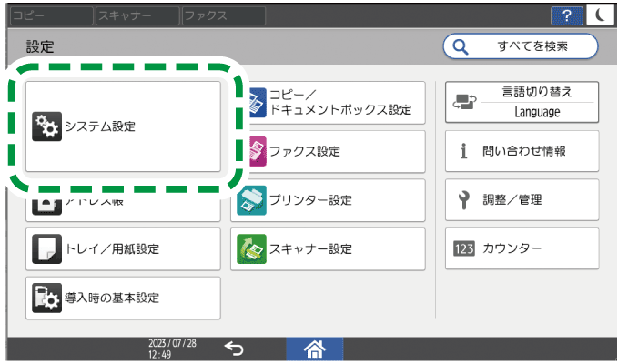Switch language via 言語切り替え Language

[x=522, y=102]
